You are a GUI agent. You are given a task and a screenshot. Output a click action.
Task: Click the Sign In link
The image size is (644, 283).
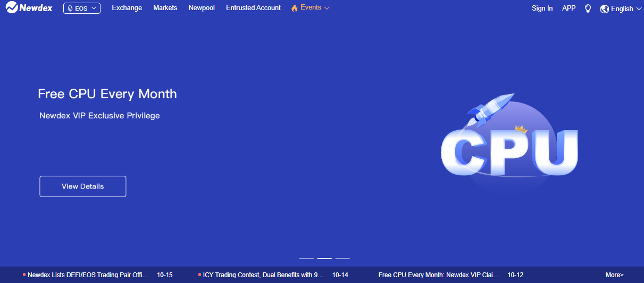[542, 8]
